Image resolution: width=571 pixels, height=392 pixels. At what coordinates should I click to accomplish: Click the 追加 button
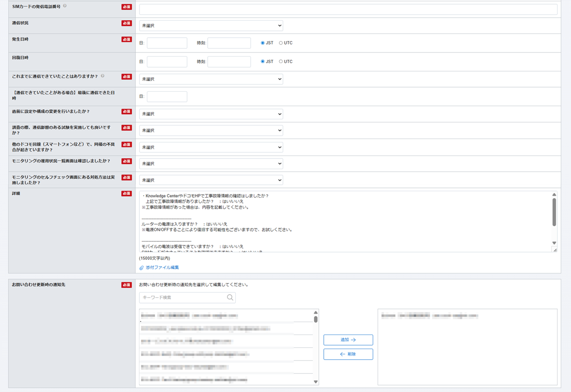[x=348, y=340]
